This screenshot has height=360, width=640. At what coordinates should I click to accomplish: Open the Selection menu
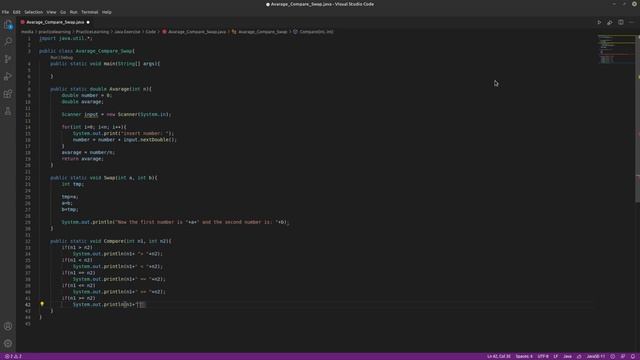click(33, 12)
